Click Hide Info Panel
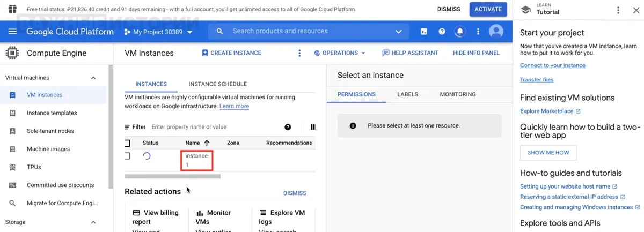This screenshot has height=232, width=644. pos(476,53)
